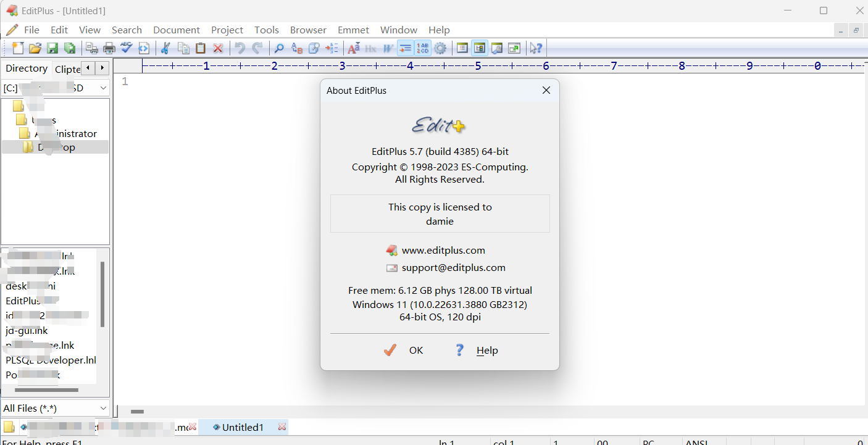Click the View in Browser icon
The image size is (868, 445).
(x=144, y=48)
